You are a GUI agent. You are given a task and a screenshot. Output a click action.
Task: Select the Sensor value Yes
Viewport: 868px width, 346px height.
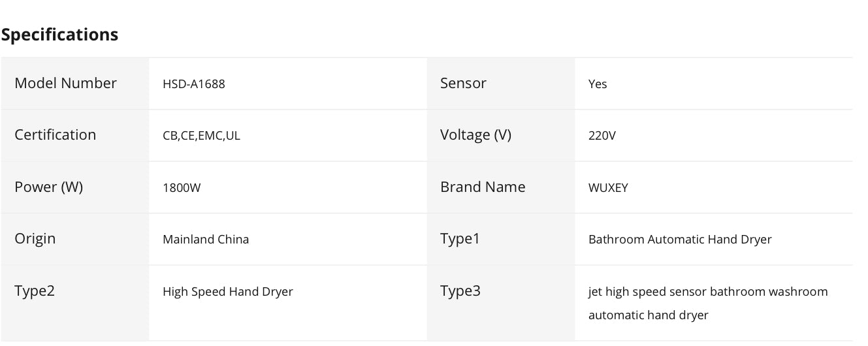pos(598,84)
